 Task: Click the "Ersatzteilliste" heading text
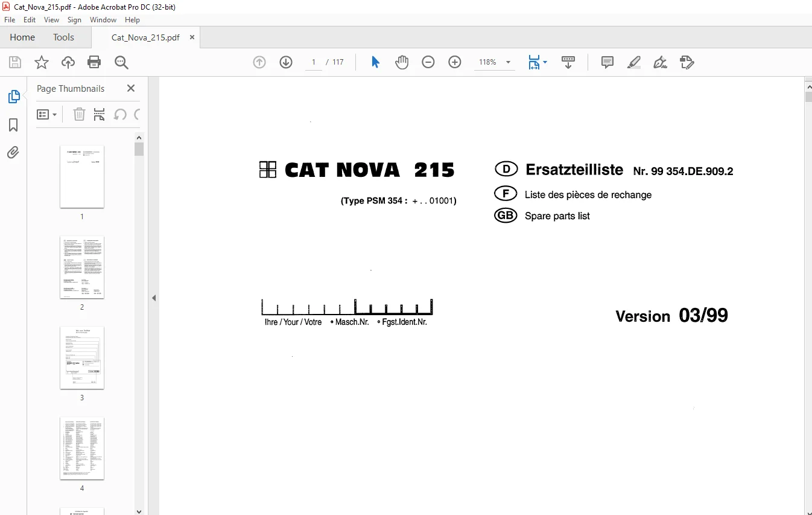coord(574,170)
